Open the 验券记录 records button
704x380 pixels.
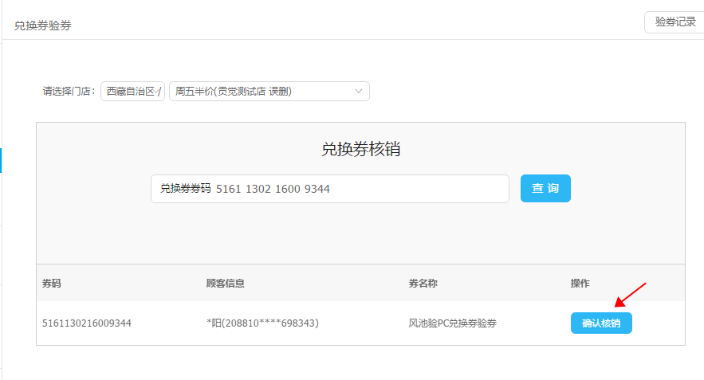coord(674,22)
